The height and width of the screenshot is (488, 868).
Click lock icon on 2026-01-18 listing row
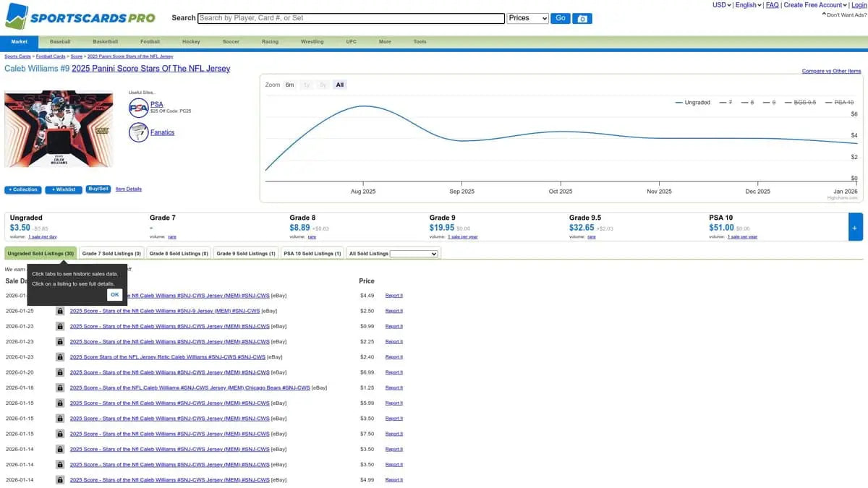tap(60, 388)
